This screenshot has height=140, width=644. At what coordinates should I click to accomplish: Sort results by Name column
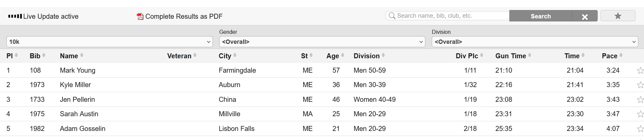click(x=69, y=56)
